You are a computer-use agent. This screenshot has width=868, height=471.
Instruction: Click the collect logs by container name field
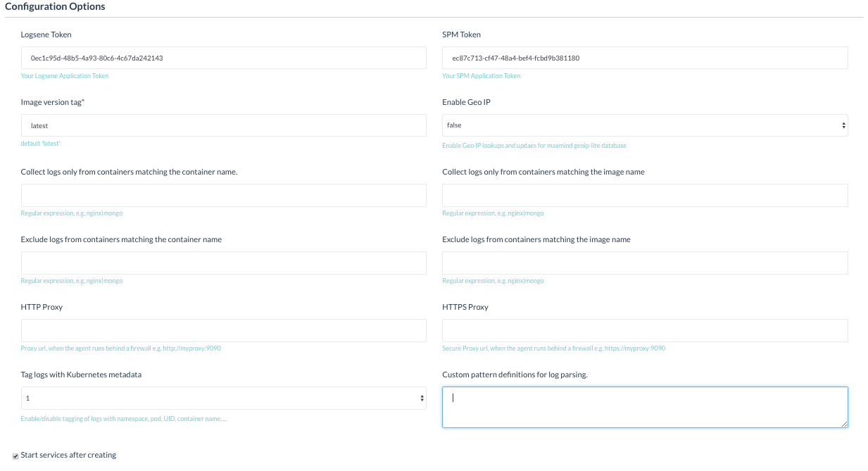tap(223, 195)
